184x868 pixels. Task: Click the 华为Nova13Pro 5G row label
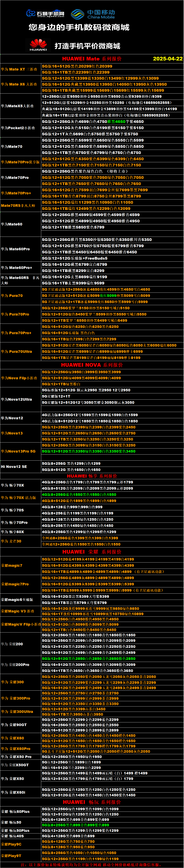click(18, 451)
